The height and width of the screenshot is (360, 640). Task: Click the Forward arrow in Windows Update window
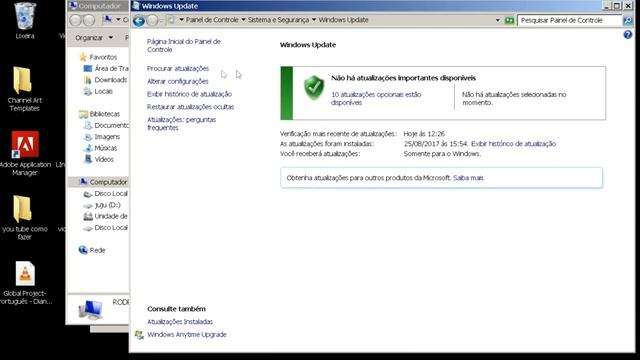tap(152, 20)
